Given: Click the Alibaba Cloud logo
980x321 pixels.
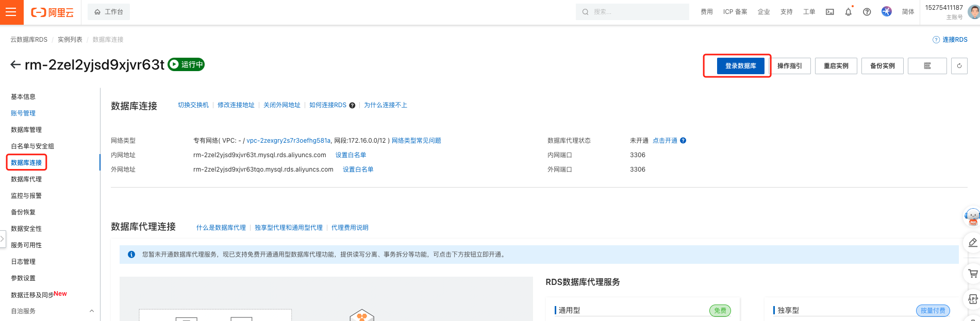Looking at the screenshot, I should pyautogui.click(x=53, y=12).
